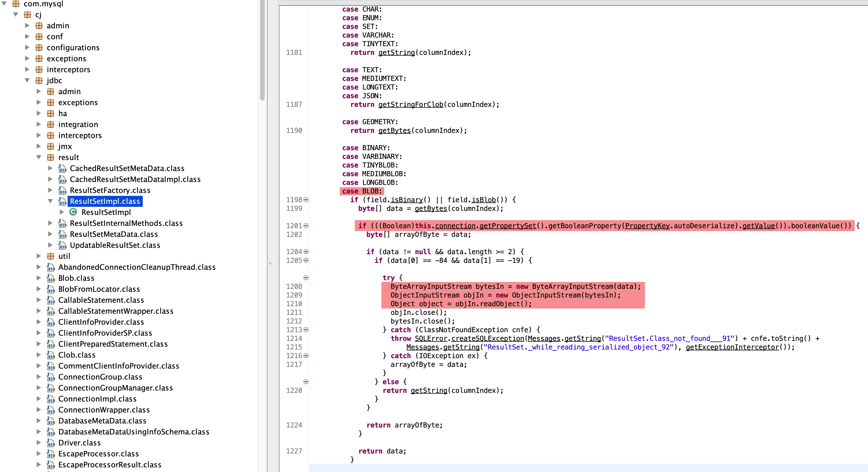868x472 pixels.
Task: Collapse code fold at line 1201
Action: tap(306, 226)
